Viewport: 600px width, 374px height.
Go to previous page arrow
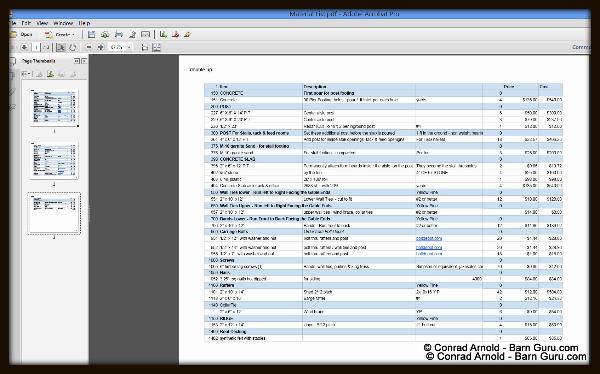click(x=24, y=47)
